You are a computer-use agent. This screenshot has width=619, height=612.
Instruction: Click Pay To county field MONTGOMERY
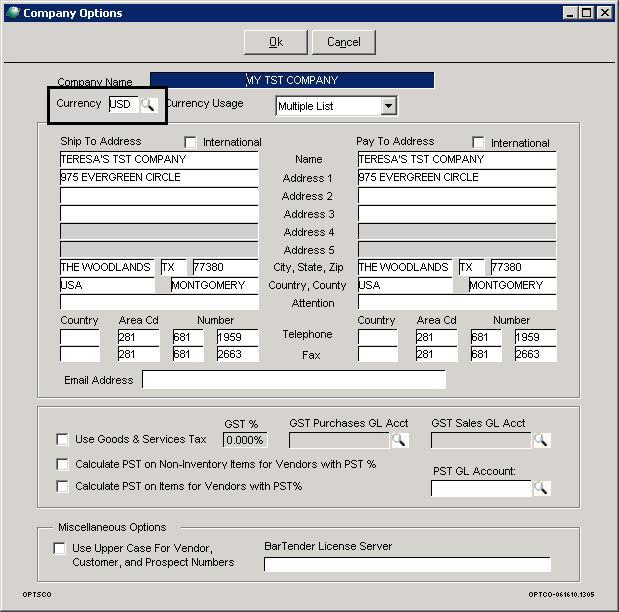click(512, 285)
